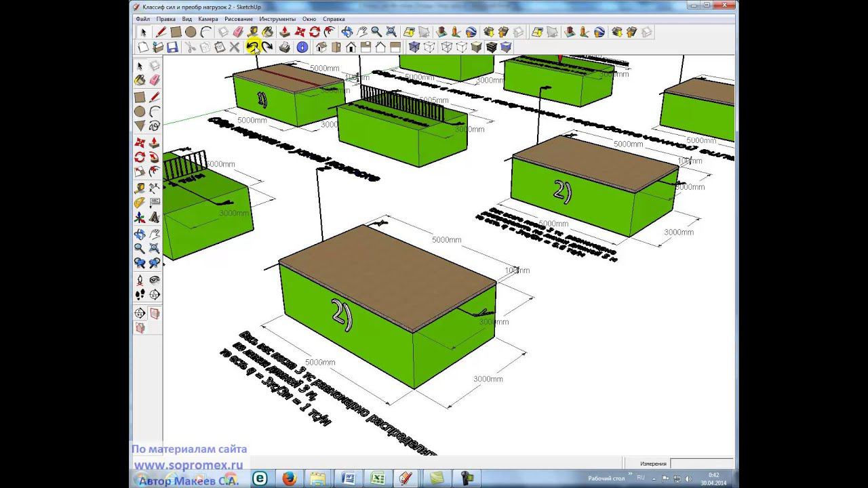Click the Измерения measurements input box

point(701,464)
